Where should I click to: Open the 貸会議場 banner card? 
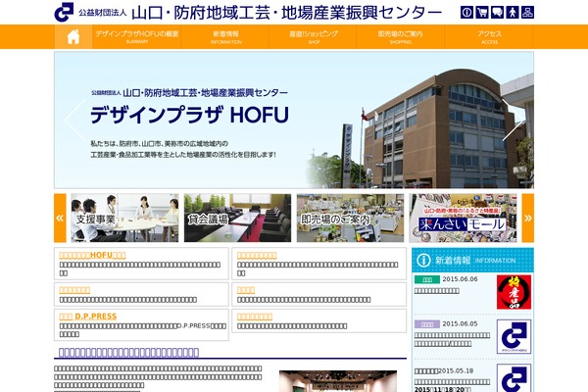[x=237, y=218]
